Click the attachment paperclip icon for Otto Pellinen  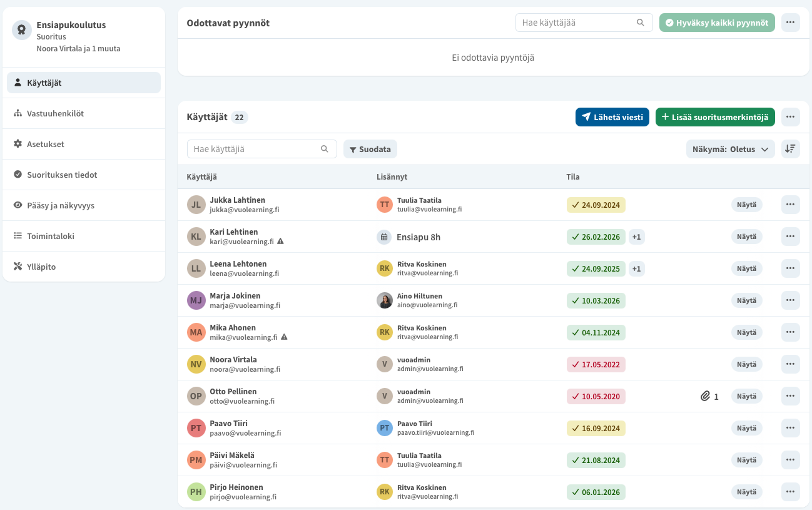705,396
